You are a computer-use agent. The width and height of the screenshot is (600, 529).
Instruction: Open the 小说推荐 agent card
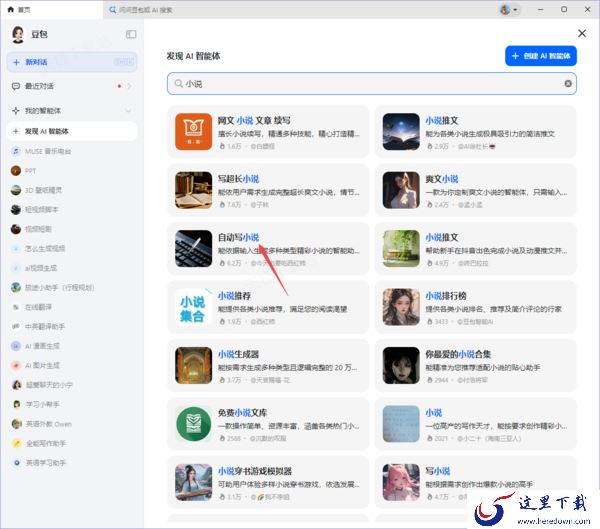pyautogui.click(x=268, y=307)
